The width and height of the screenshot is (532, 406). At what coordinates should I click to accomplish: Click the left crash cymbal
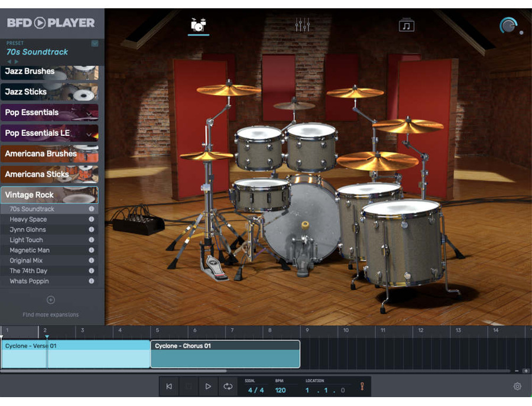[229, 90]
